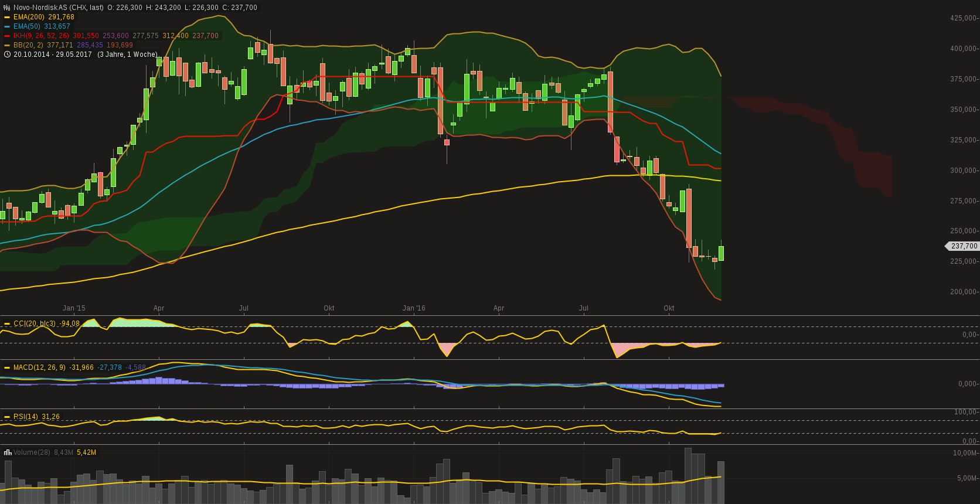Click blue line marker beside EMA(50)
Viewport: 980px width, 504px height.
click(x=7, y=26)
